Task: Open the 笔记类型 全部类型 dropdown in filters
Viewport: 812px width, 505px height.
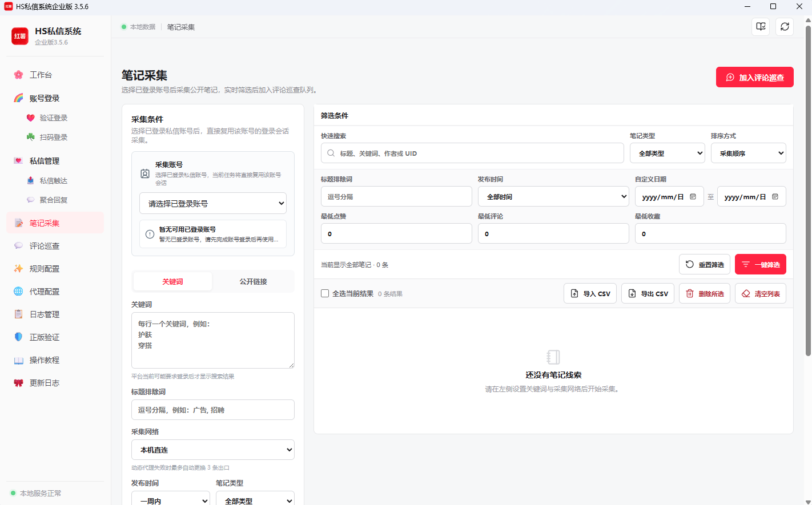Action: pos(668,153)
